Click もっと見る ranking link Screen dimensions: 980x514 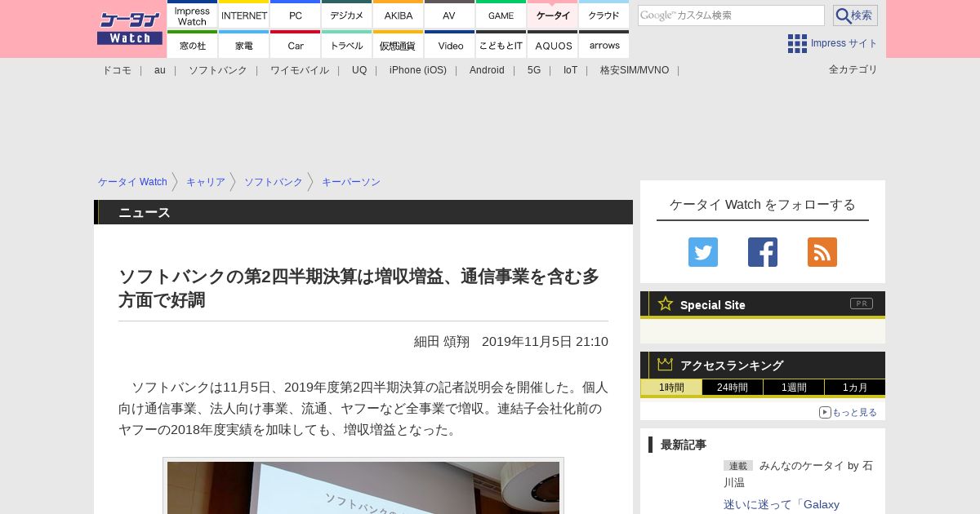point(854,413)
